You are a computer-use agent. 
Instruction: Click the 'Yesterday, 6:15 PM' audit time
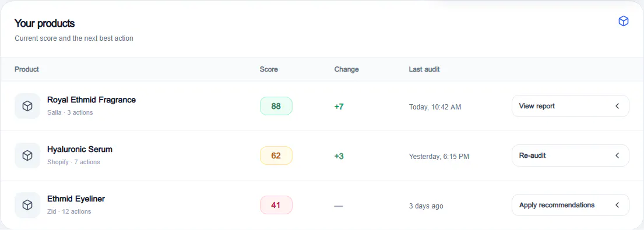[x=439, y=156]
